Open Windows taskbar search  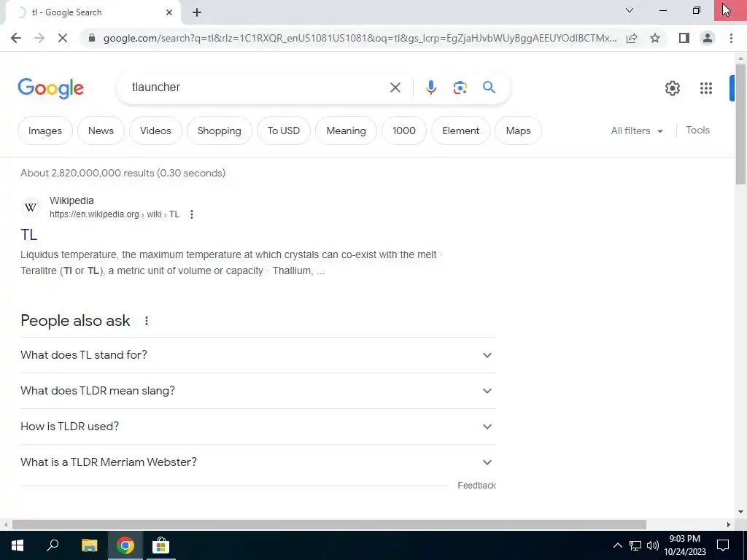click(x=53, y=545)
